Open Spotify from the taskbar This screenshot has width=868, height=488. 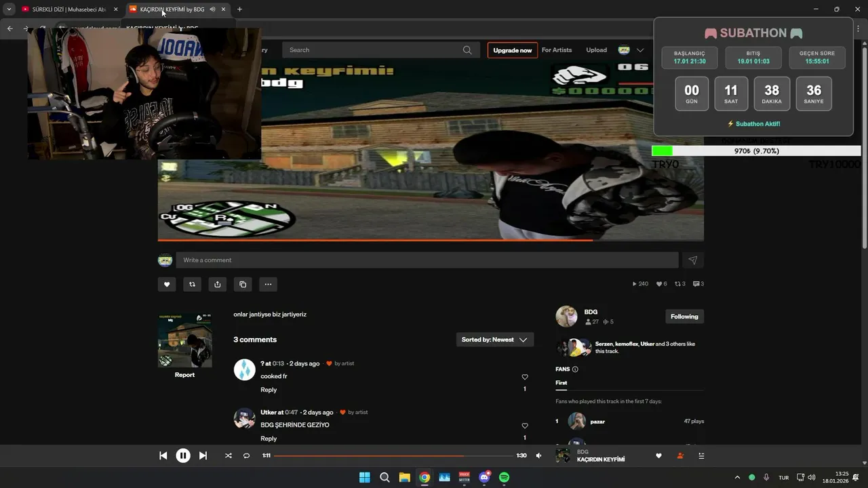[505, 477]
